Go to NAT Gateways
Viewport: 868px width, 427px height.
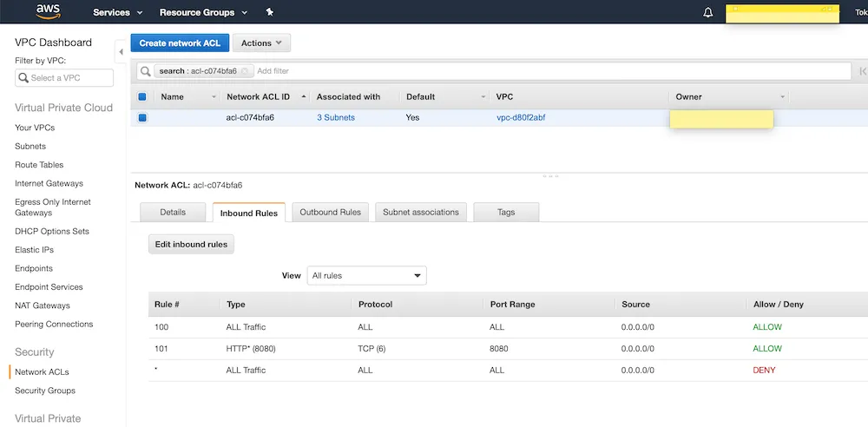(43, 305)
